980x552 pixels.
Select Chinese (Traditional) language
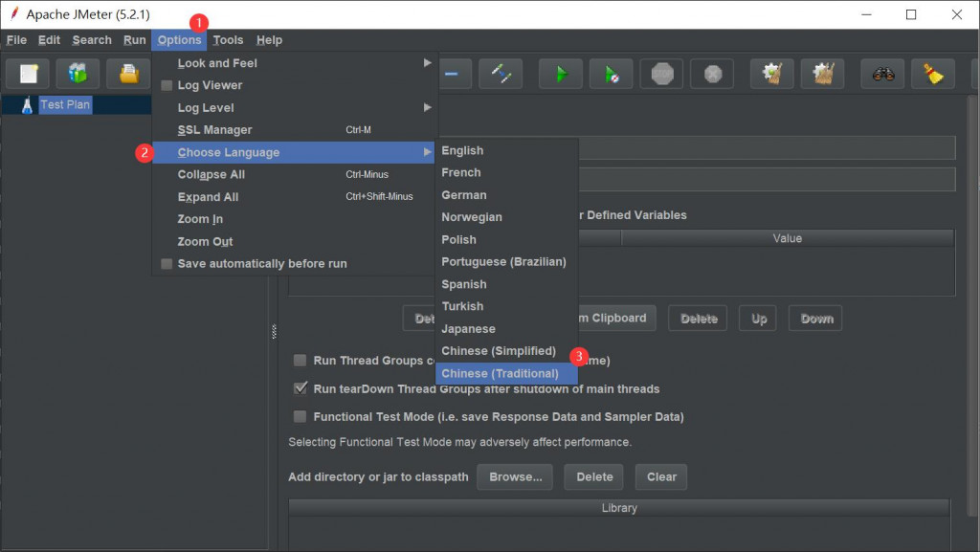507,373
